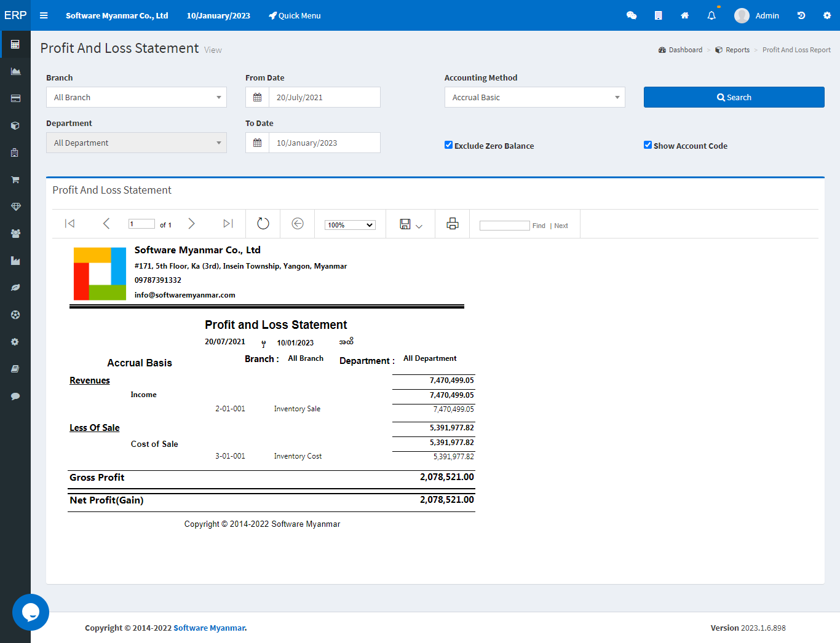This screenshot has height=643, width=840.
Task: Open the 100% zoom dropdown
Action: pos(350,225)
